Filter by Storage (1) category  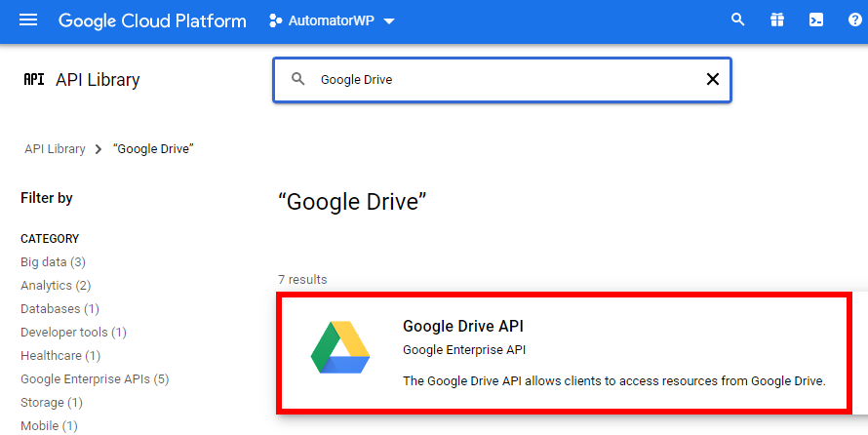pos(52,403)
